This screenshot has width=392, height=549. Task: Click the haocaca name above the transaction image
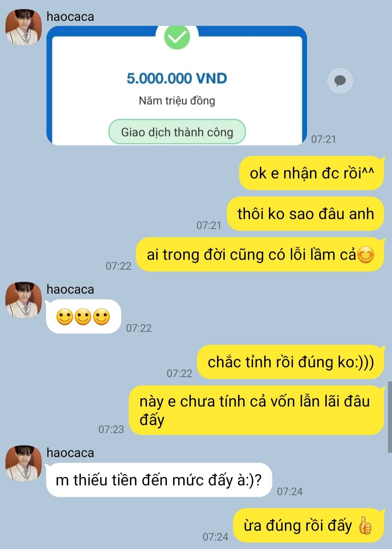tap(70, 17)
